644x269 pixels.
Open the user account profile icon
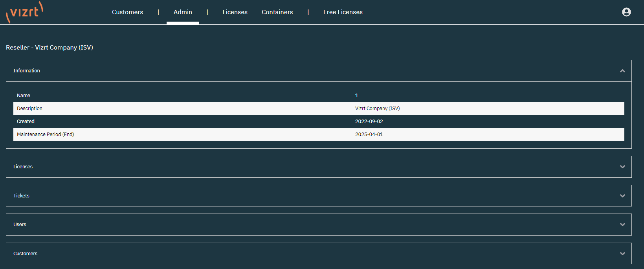[x=626, y=12]
